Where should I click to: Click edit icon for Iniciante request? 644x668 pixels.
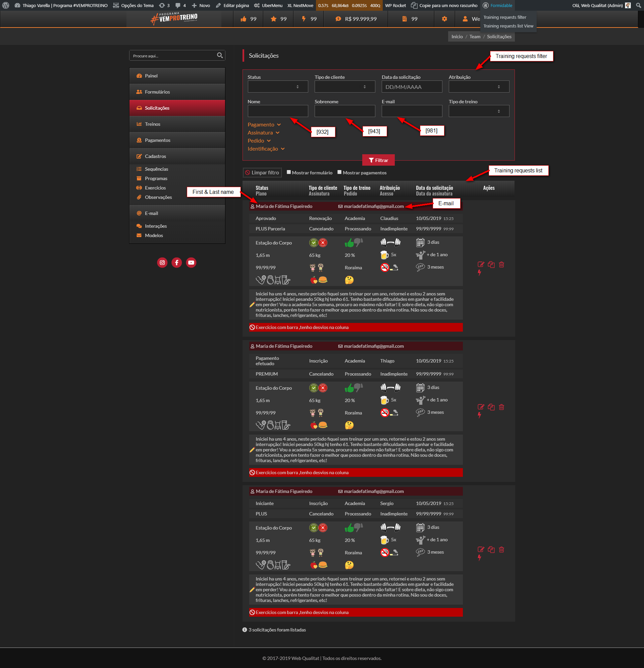click(x=481, y=549)
